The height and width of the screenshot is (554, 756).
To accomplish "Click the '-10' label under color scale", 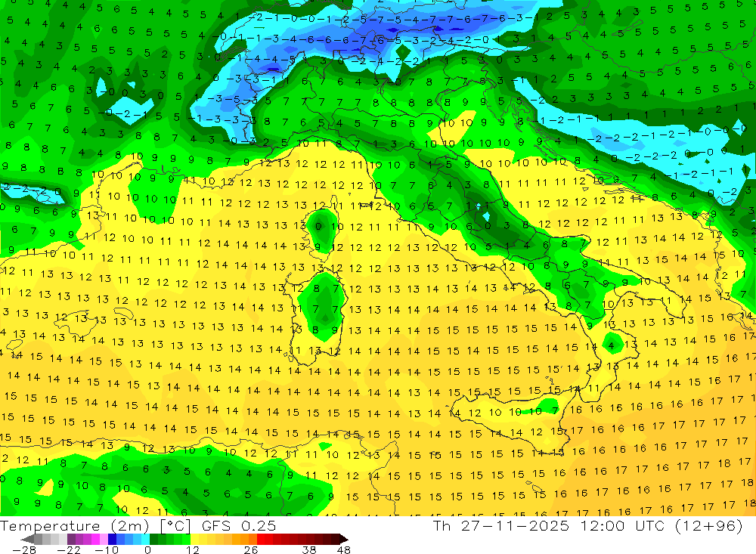I will [x=106, y=549].
